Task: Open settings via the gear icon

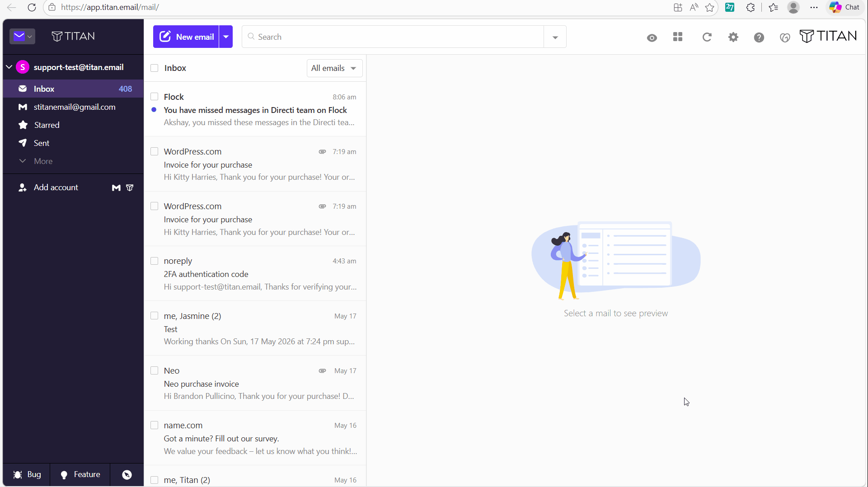Action: (x=733, y=37)
